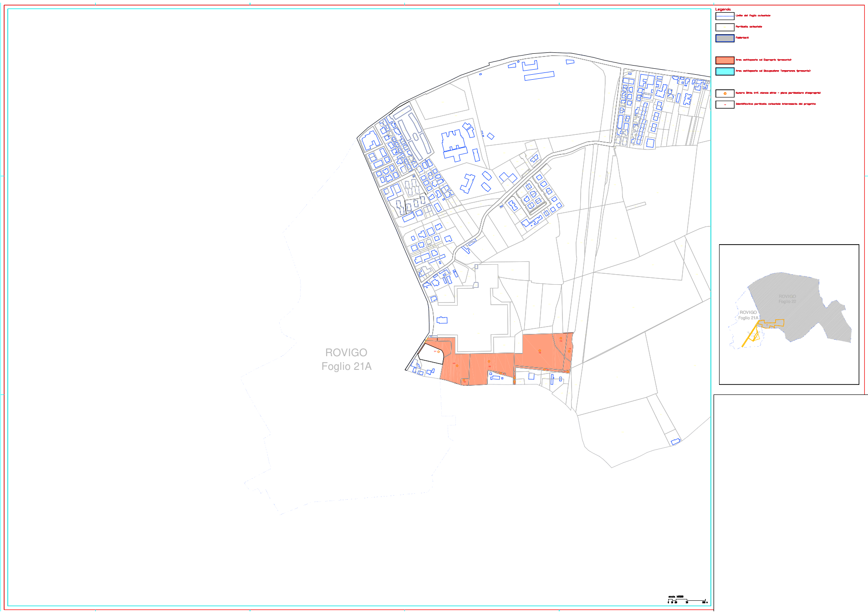This screenshot has width=868, height=614.
Task: Click the 'Identificativo particella catastale' legend symbol box
Action: [x=725, y=104]
